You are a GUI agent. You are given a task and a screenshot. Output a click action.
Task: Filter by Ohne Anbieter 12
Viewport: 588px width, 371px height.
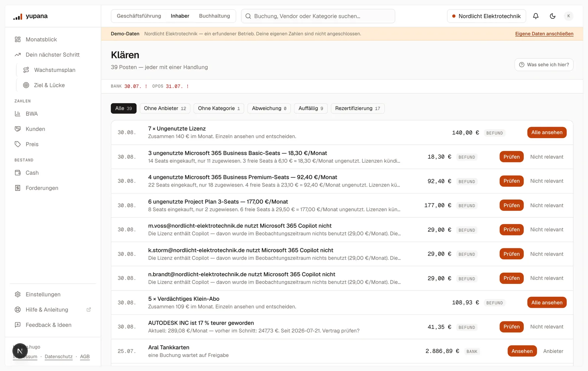point(165,108)
